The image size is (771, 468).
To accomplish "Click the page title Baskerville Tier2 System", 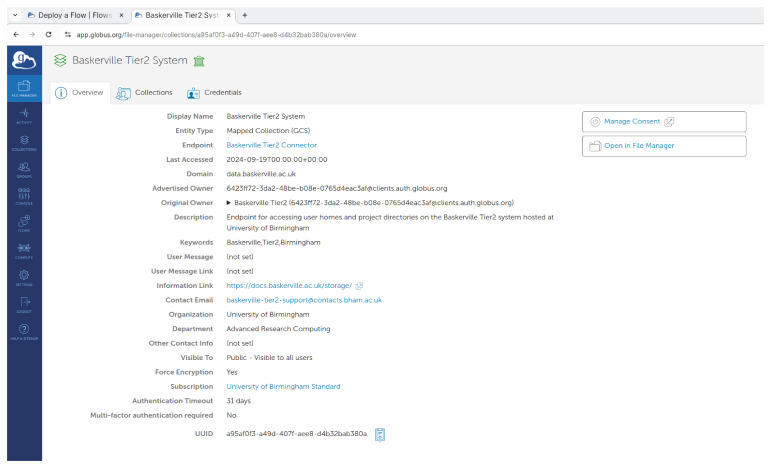I will pyautogui.click(x=130, y=60).
